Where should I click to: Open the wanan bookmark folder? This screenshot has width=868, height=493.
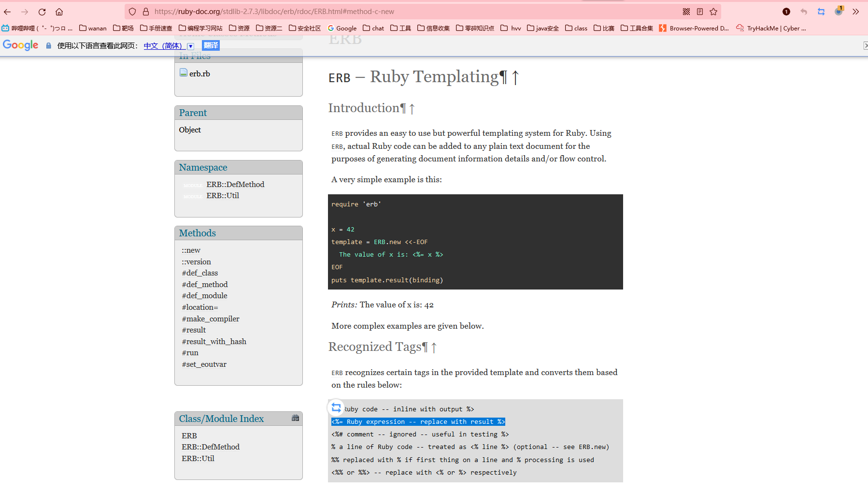(93, 28)
